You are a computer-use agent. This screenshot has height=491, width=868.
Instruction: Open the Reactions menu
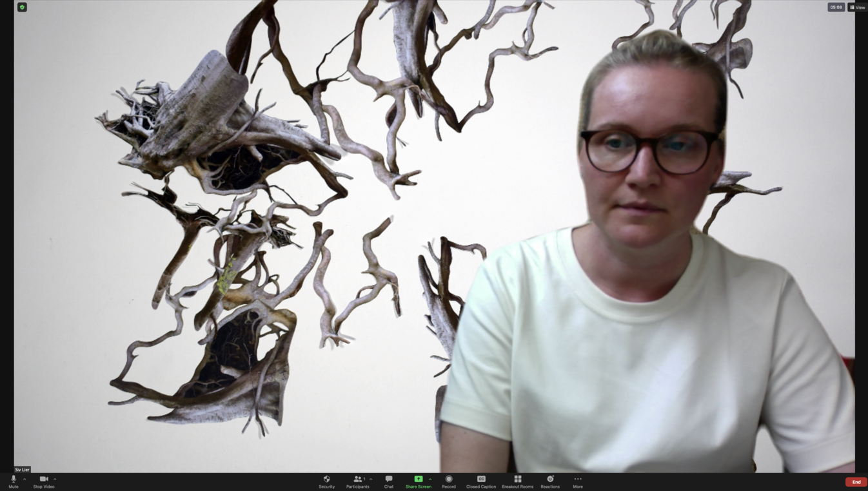tap(550, 481)
